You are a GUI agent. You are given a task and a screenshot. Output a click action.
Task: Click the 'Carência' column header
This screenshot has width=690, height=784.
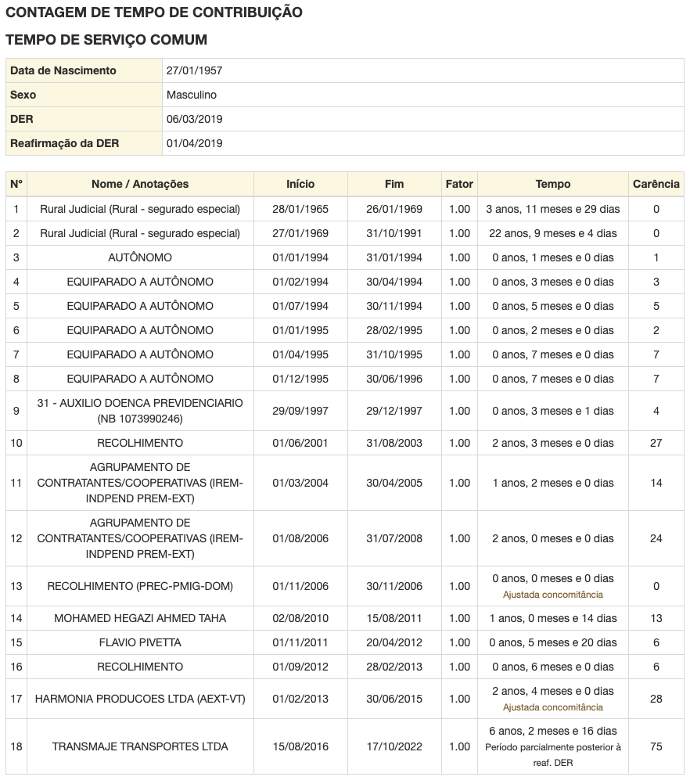[x=656, y=185]
